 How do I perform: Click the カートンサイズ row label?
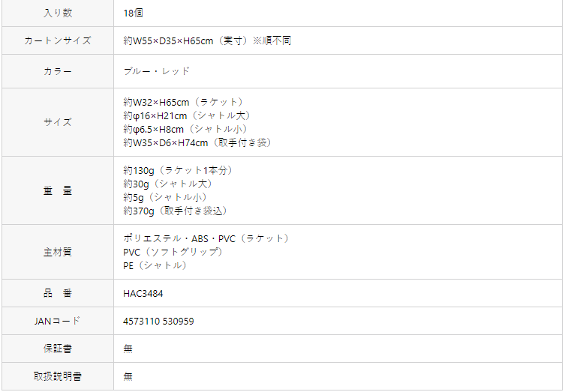pyautogui.click(x=58, y=40)
